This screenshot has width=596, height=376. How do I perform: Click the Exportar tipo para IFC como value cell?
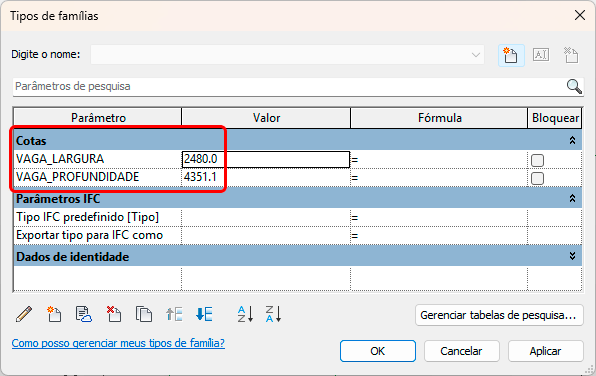(x=266, y=235)
